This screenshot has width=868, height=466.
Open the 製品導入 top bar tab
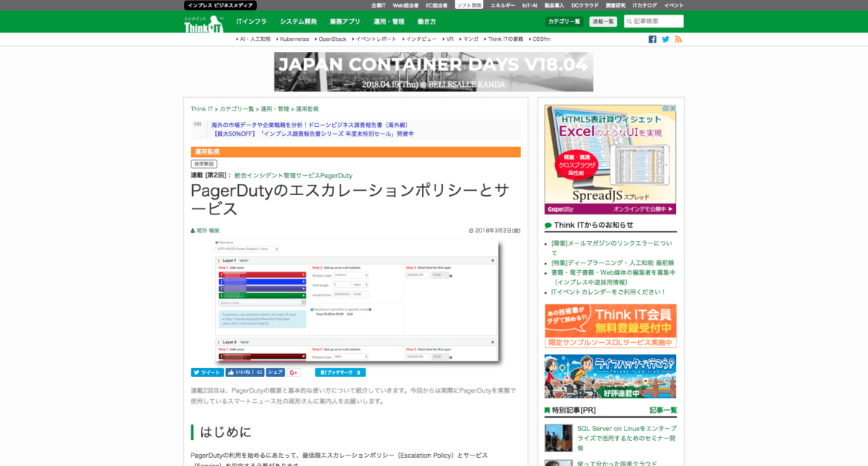[x=554, y=5]
